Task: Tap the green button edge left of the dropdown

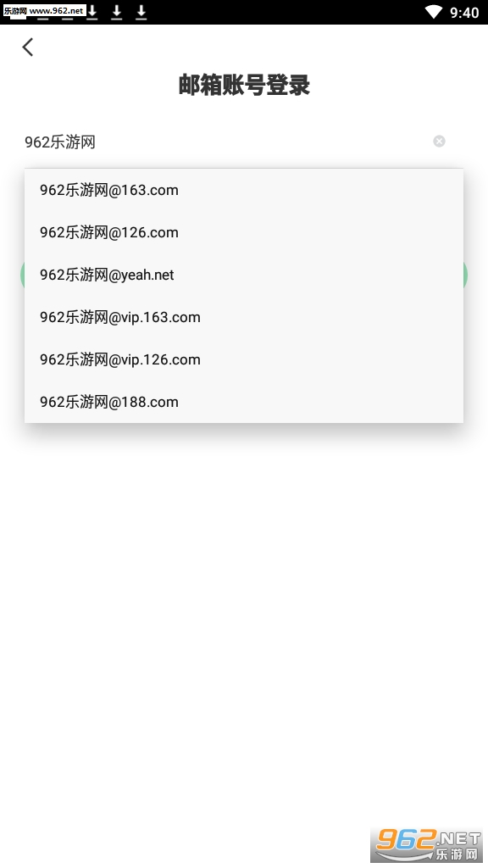Action: coord(22,275)
